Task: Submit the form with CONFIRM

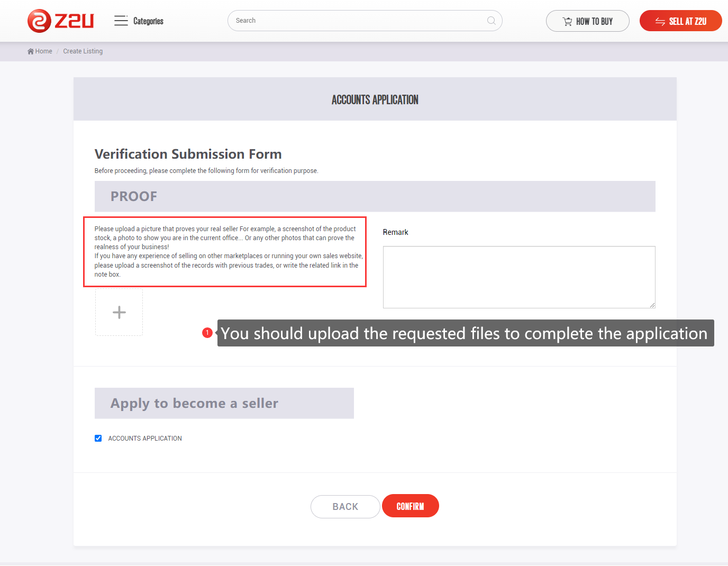Action: 410,506
